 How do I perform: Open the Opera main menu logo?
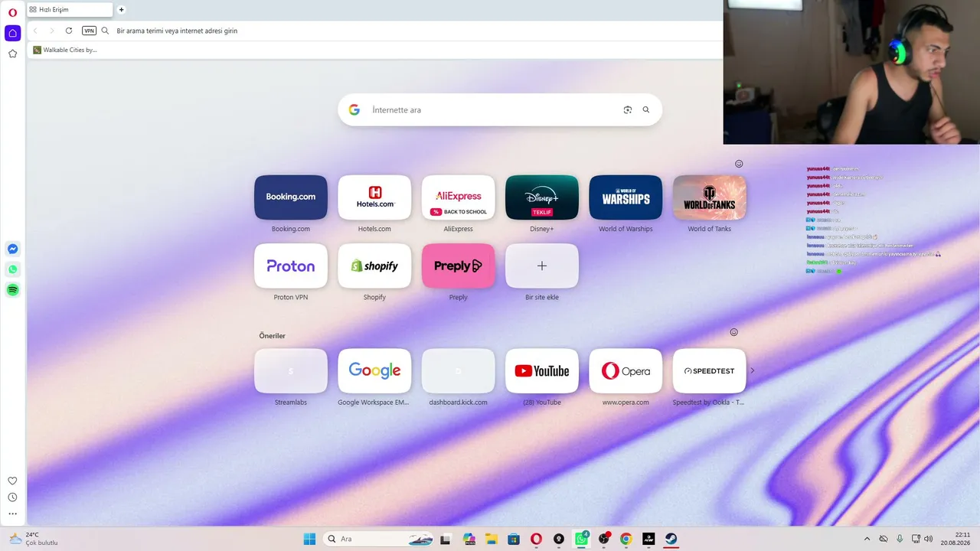12,12
